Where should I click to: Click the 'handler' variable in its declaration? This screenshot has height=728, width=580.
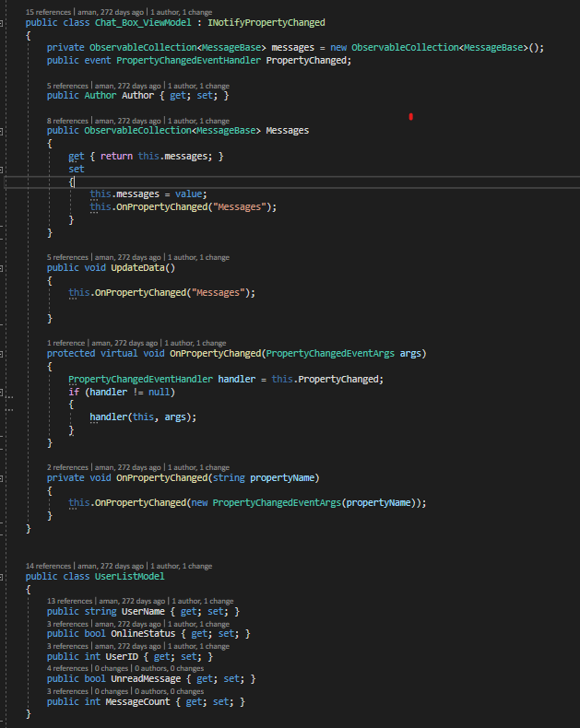pyautogui.click(x=237, y=380)
